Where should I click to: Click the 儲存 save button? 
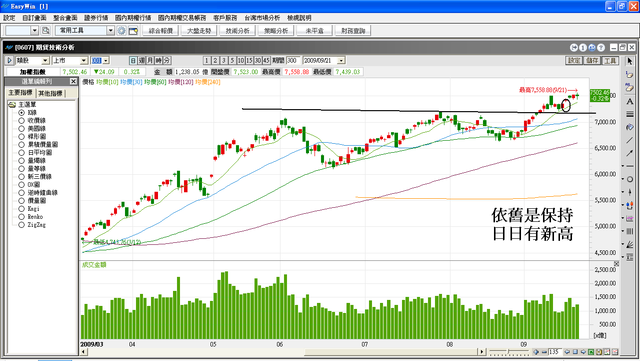[x=592, y=60]
